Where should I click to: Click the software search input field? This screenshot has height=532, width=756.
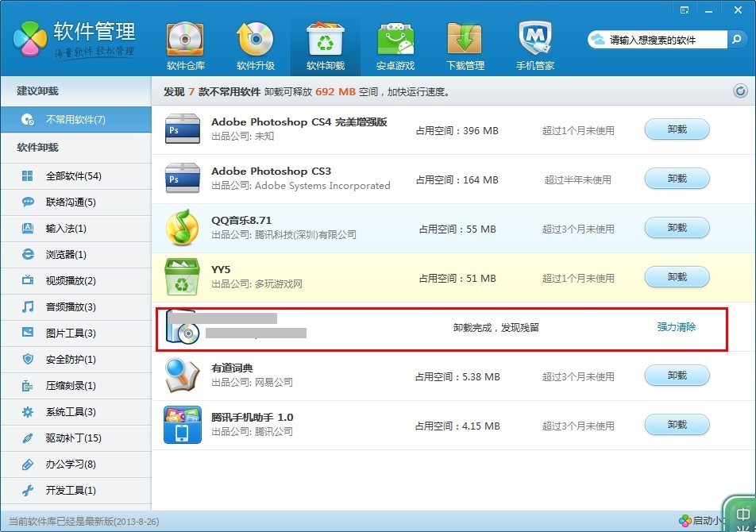point(658,40)
